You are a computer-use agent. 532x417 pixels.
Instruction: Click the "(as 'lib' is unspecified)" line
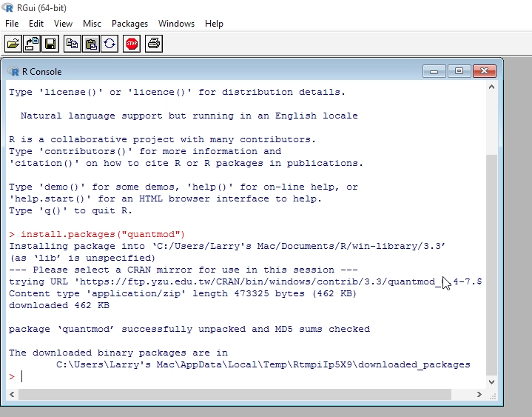(82, 258)
